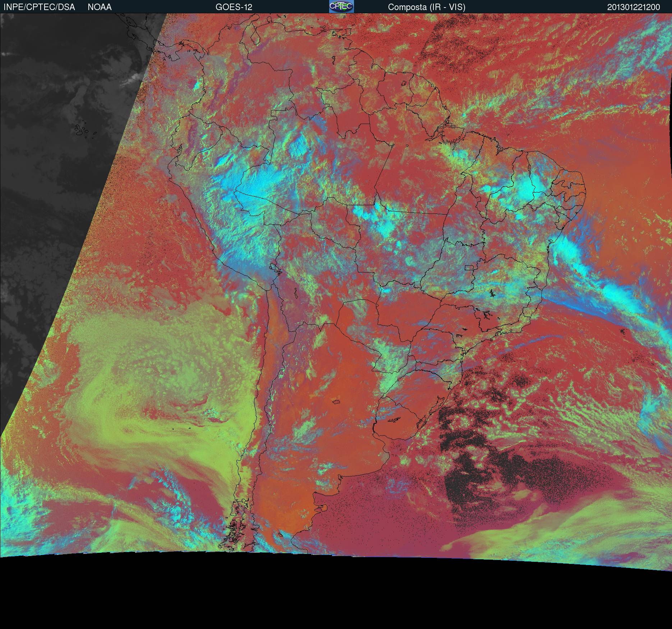The height and width of the screenshot is (629, 672).
Task: Click the CPTEC logo in the header
Action: [341, 6]
